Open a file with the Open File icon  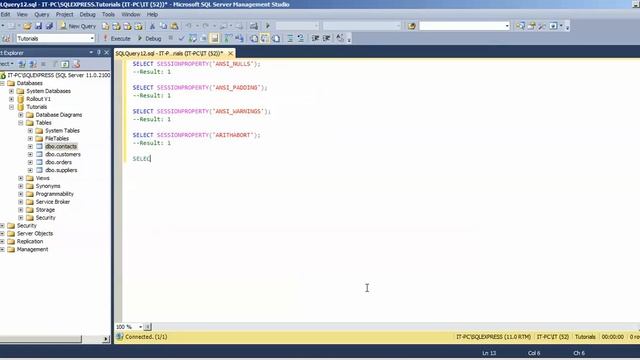tap(27, 26)
